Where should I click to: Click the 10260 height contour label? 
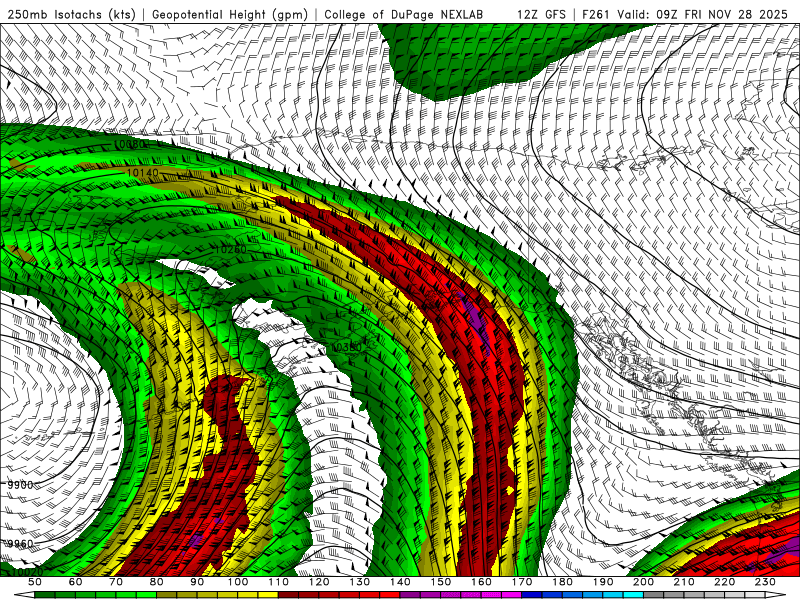point(230,249)
